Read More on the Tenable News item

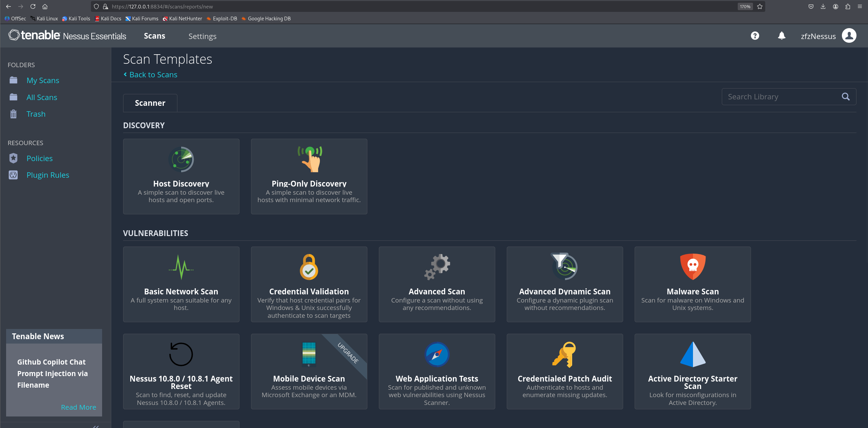click(78, 407)
